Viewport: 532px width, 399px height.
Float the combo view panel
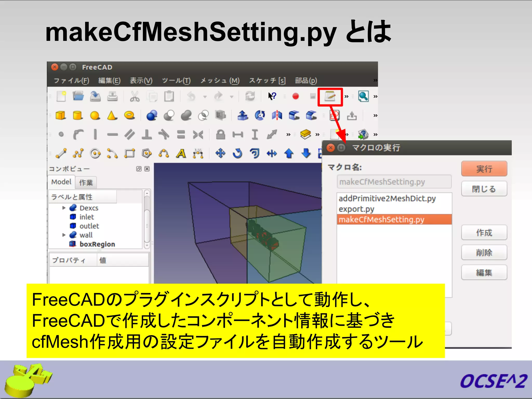tap(139, 169)
